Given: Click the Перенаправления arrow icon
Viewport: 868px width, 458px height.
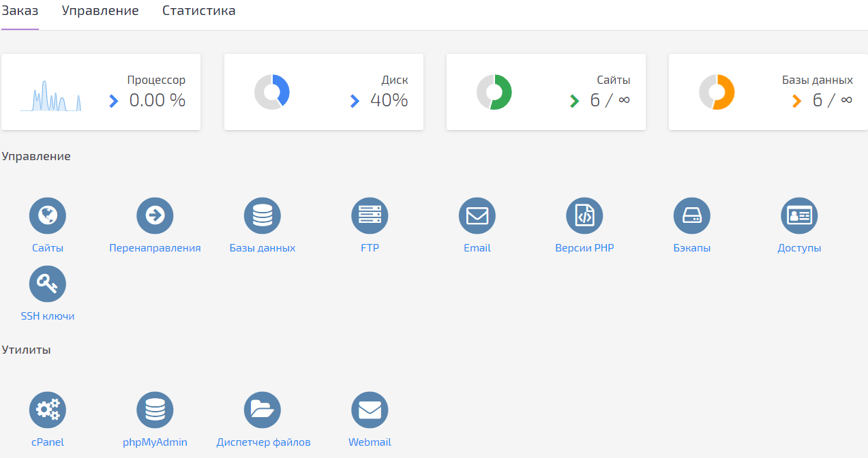Looking at the screenshot, I should click(x=155, y=217).
